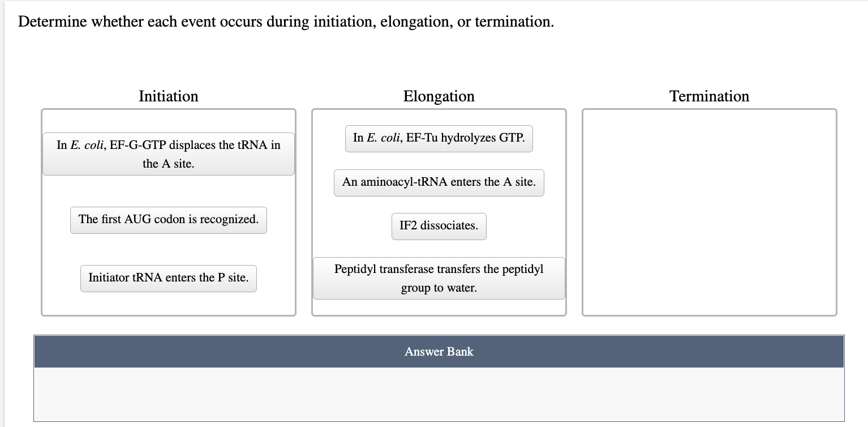Select the tile "The first AUG codon is recognized."
The image size is (868, 427).
pos(168,220)
